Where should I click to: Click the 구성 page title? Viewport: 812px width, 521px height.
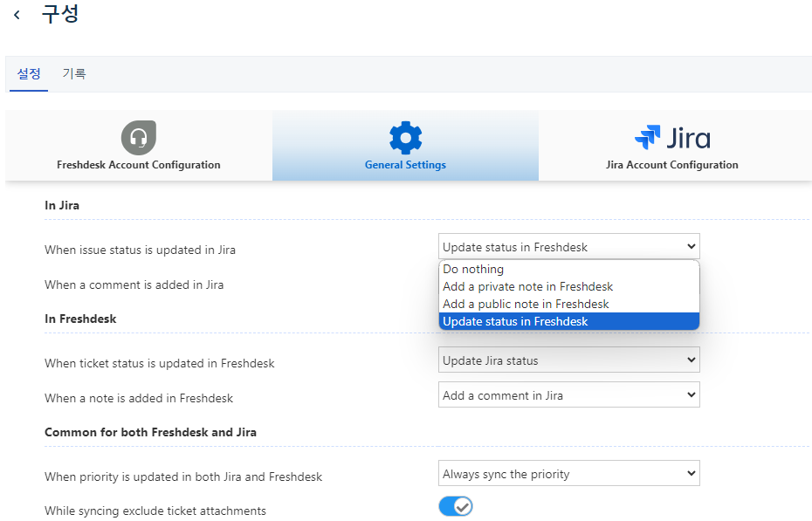(60, 13)
